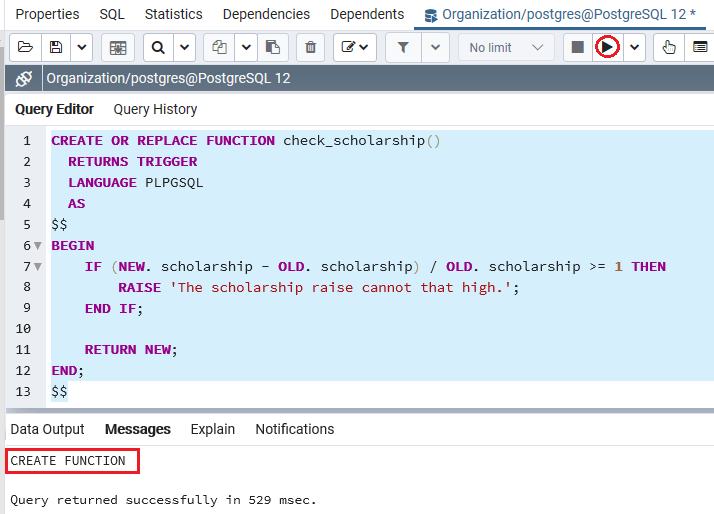Open the No limit rows combo box
Image resolution: width=714 pixels, height=514 pixels.
pyautogui.click(x=506, y=47)
